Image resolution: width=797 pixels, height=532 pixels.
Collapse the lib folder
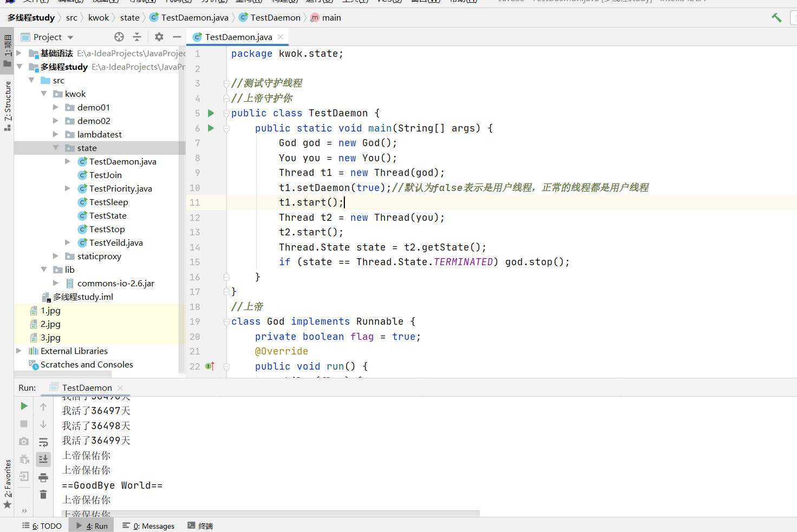pyautogui.click(x=44, y=270)
